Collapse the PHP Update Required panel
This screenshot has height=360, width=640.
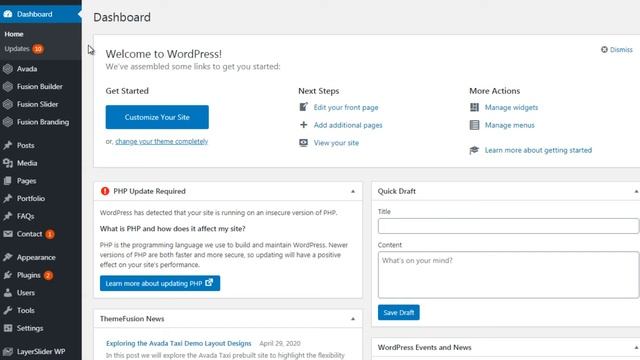point(353,191)
